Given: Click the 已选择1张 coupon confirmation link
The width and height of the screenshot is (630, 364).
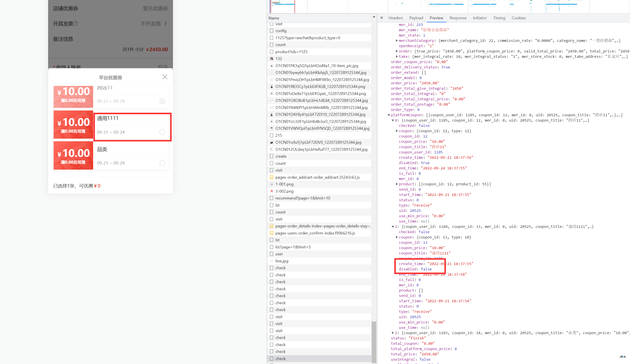Looking at the screenshot, I should (76, 186).
